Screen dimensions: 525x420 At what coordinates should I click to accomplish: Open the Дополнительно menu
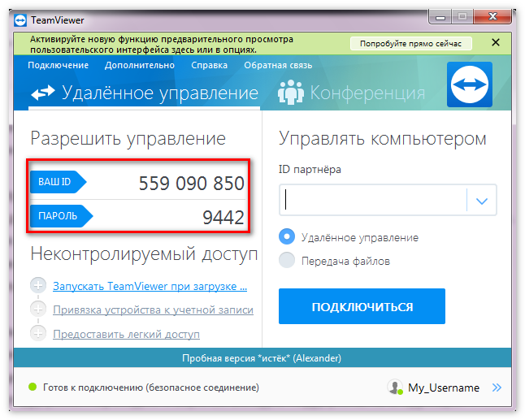coord(140,65)
